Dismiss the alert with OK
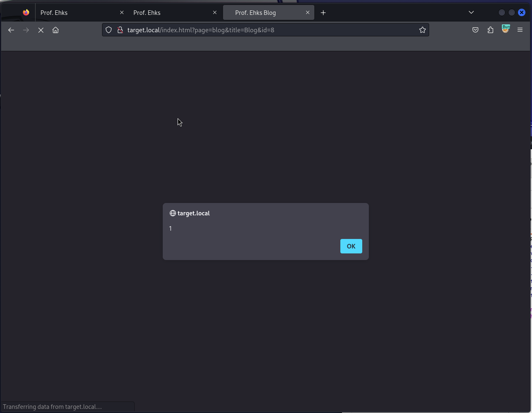Screen dimensions: 532x413 [x=351, y=246]
